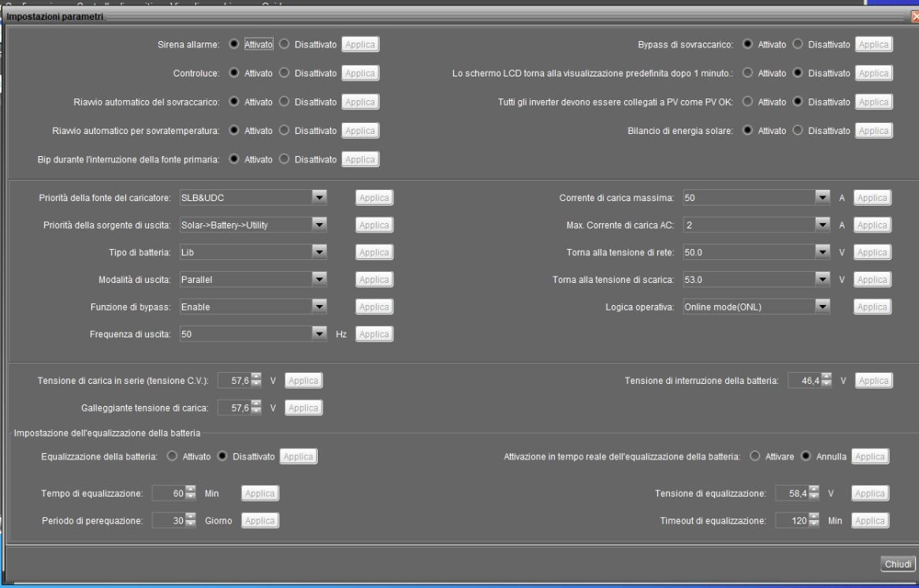This screenshot has height=588, width=919.
Task: Open the Corrente di carica massima dropdown
Action: (x=822, y=198)
